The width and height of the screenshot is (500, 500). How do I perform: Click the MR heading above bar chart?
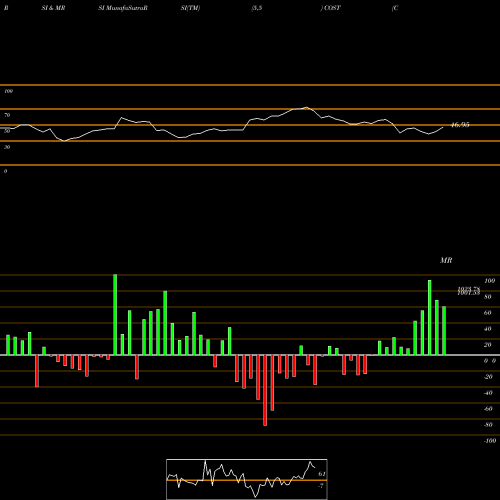pos(446,260)
